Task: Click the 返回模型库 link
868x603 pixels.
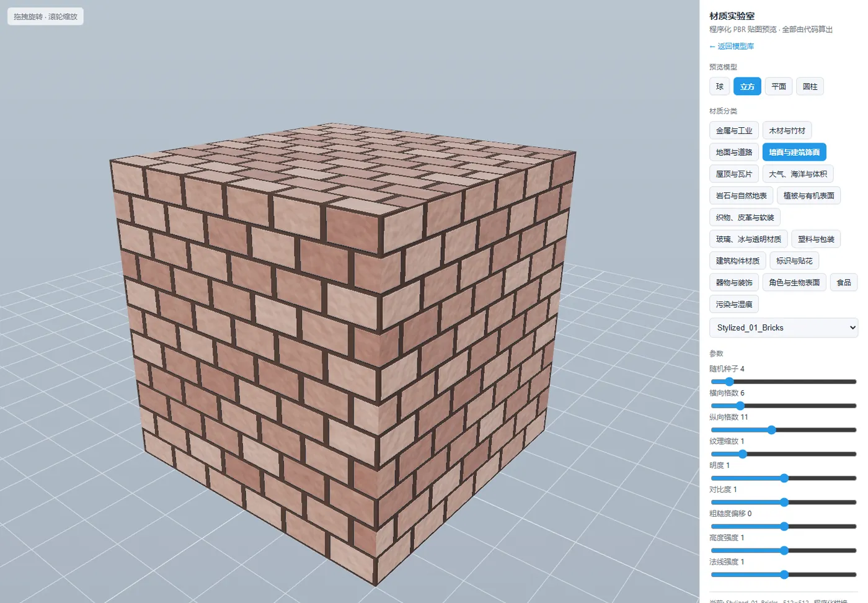Action: coord(732,46)
